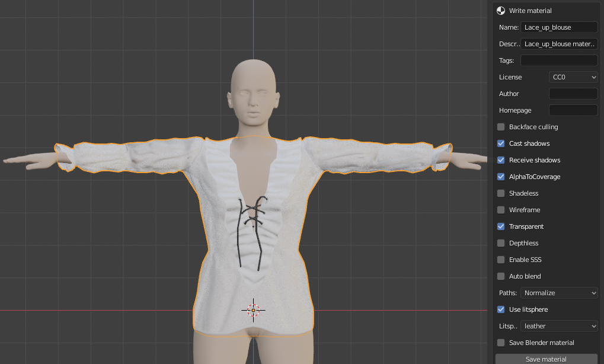Tick the Enable SSS checkbox
This screenshot has width=604, height=364.
tap(501, 259)
